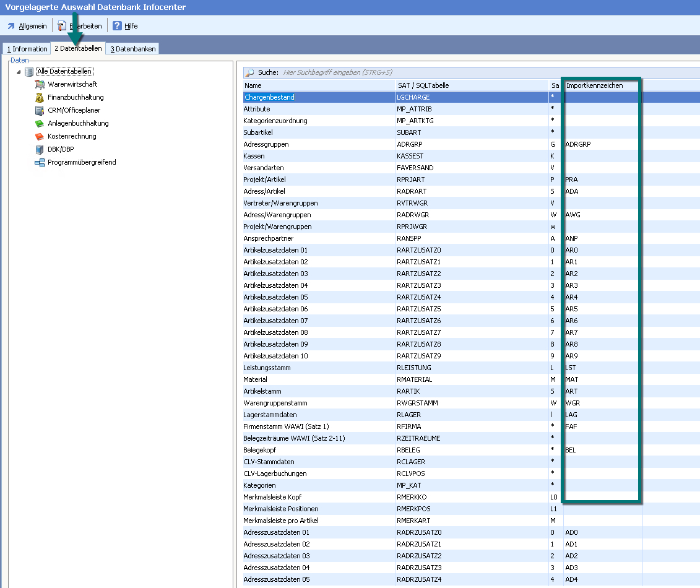
Task: Sort by the Name column header
Action: (x=318, y=85)
